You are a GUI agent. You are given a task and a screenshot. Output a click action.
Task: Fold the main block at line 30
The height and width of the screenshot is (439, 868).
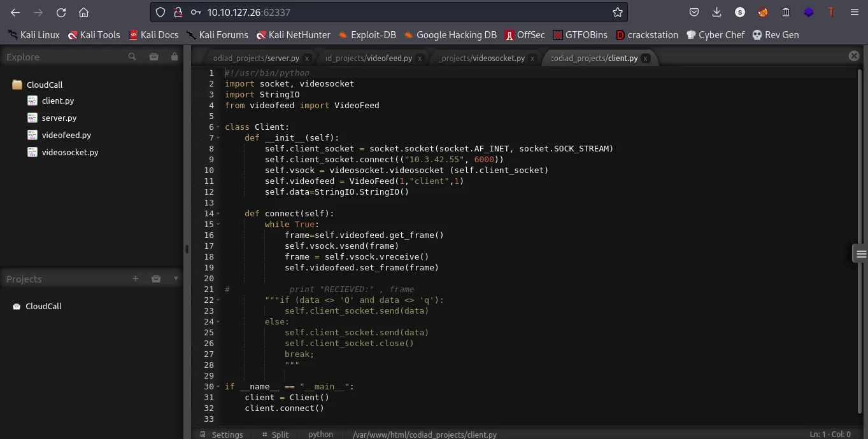pyautogui.click(x=218, y=387)
